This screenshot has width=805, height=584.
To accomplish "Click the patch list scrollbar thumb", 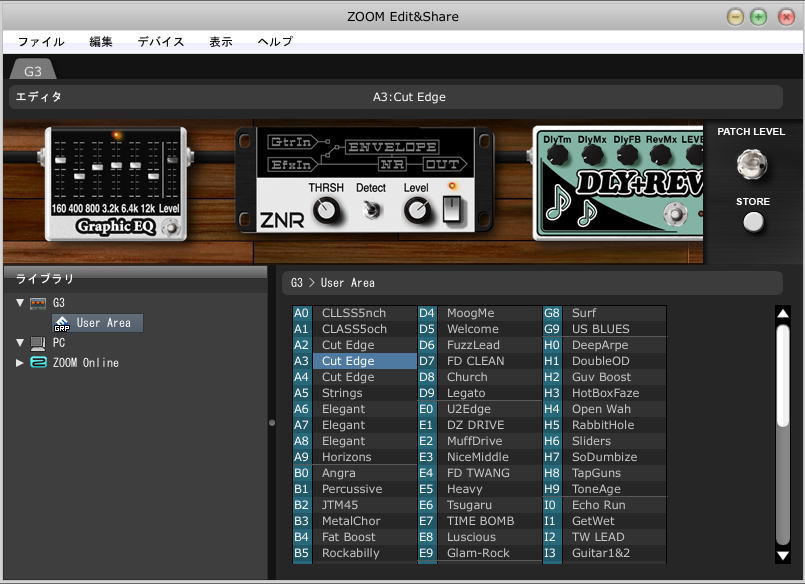I will click(783, 375).
